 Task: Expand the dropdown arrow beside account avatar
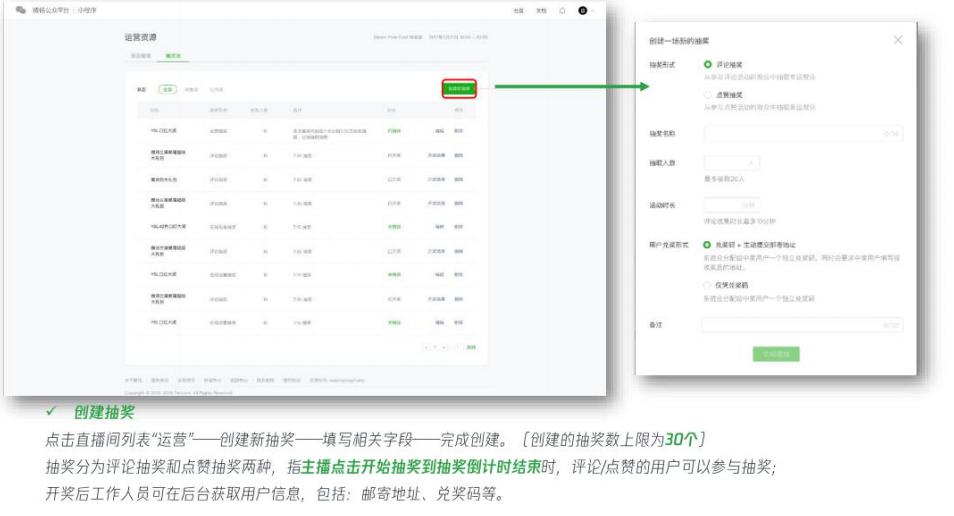pos(593,10)
